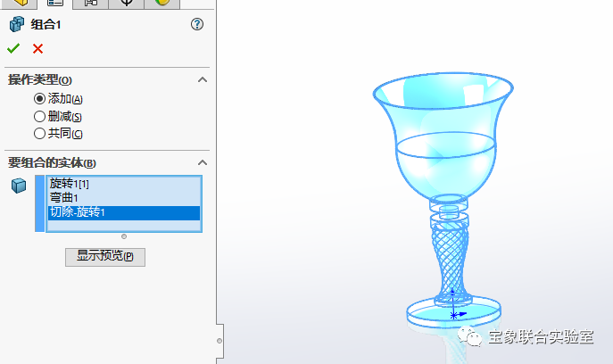Click the panel collapse handle on the splitter
The image size is (613, 364).
coord(220,341)
